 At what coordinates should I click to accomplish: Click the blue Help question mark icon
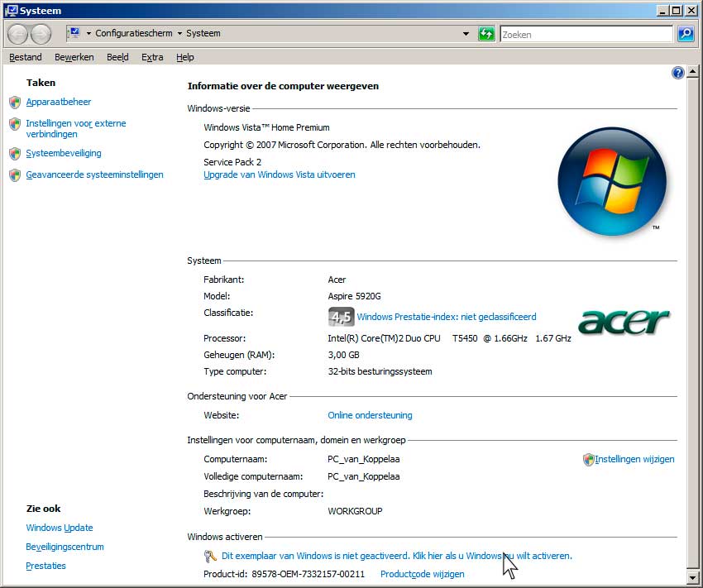677,72
